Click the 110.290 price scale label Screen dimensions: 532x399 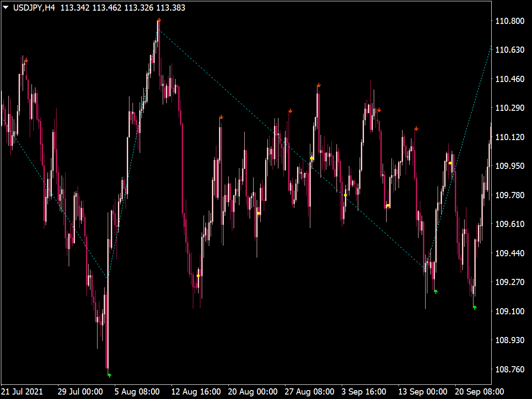click(x=509, y=108)
